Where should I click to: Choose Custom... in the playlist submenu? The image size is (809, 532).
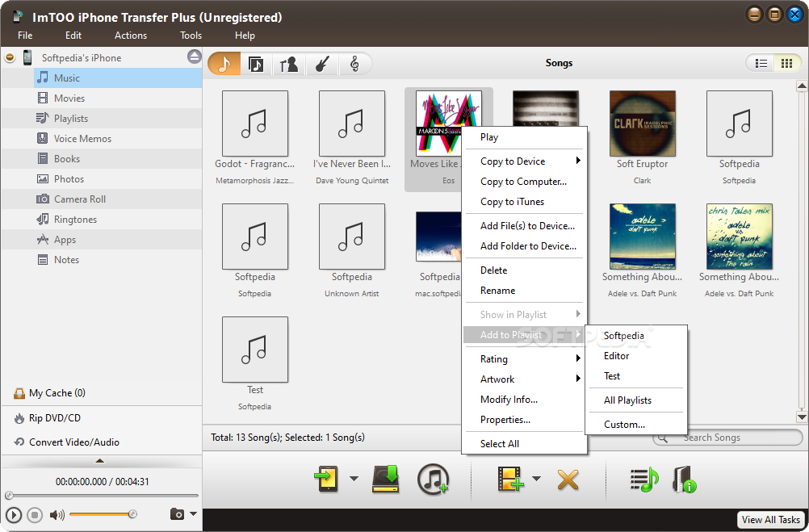click(x=636, y=425)
